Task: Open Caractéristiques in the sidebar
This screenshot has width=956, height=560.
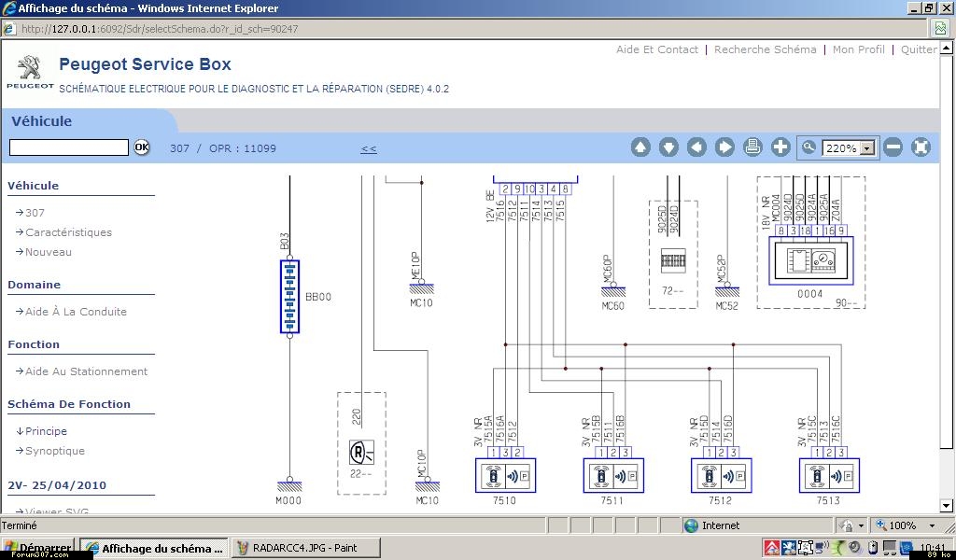Action: tap(68, 232)
